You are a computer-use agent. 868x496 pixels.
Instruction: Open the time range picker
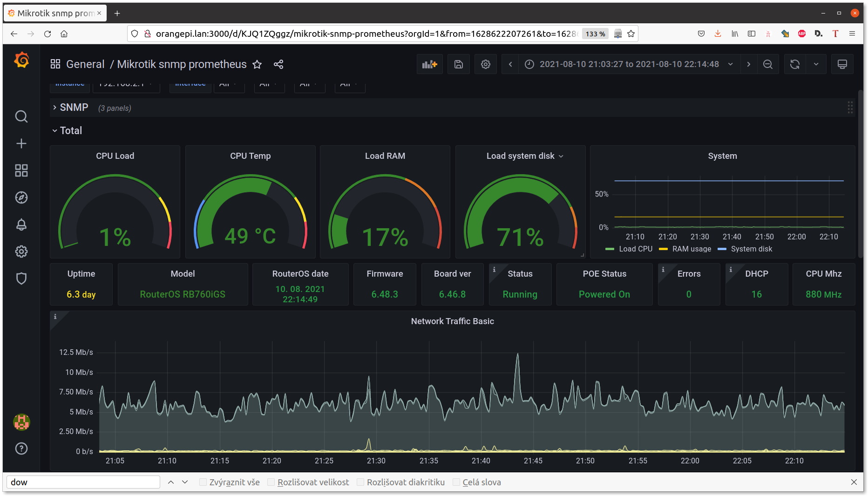[x=629, y=64]
